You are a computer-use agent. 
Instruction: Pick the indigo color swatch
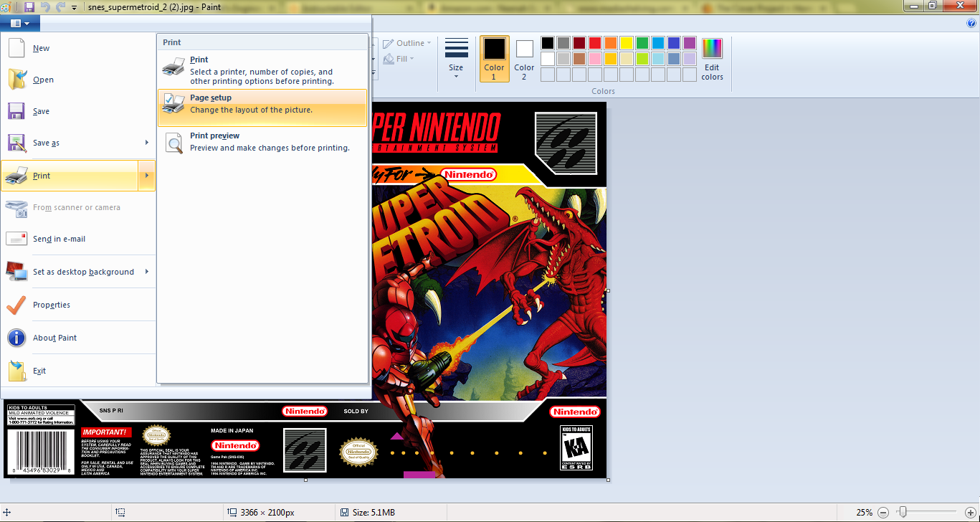[x=674, y=43]
